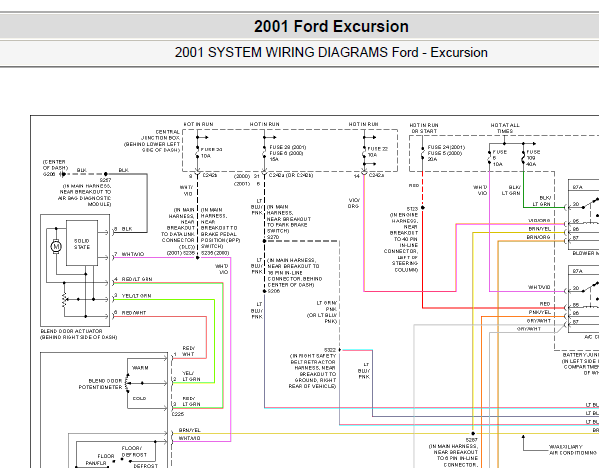This screenshot has height=468, width=599.
Task: Click the 'FUSE 28 (2001)' label
Action: point(288,147)
